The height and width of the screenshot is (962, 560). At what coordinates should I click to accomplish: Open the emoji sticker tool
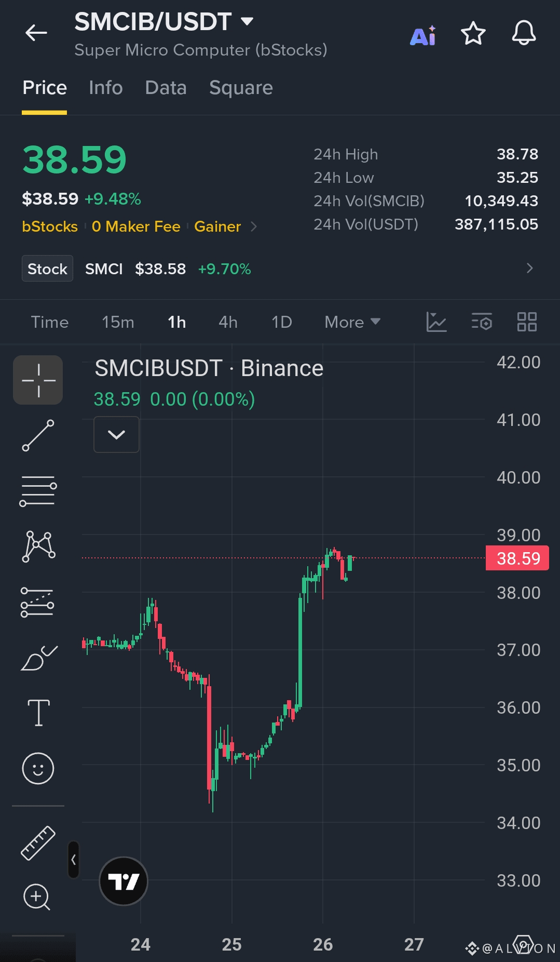[38, 768]
